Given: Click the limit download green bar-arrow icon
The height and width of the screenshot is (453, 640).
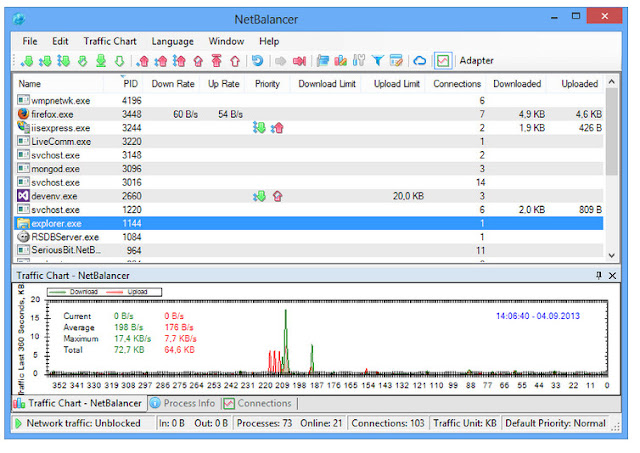Looking at the screenshot, I should click(x=101, y=61).
